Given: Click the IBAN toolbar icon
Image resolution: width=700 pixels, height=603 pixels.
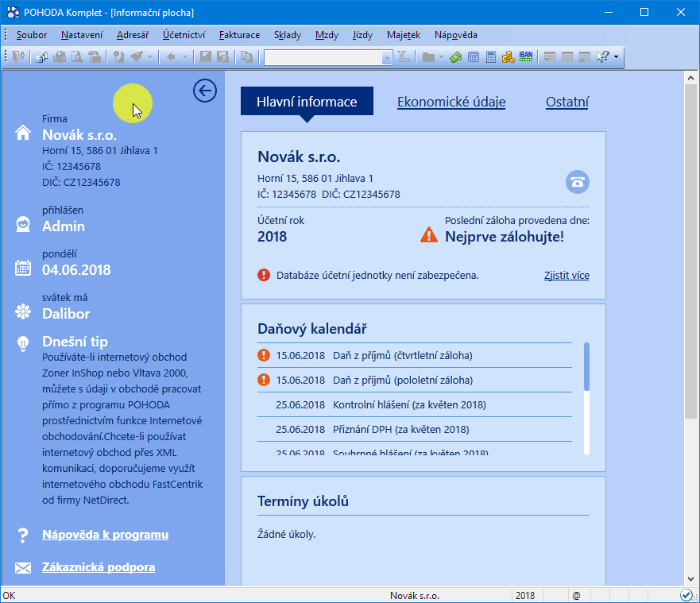Looking at the screenshot, I should 526,56.
